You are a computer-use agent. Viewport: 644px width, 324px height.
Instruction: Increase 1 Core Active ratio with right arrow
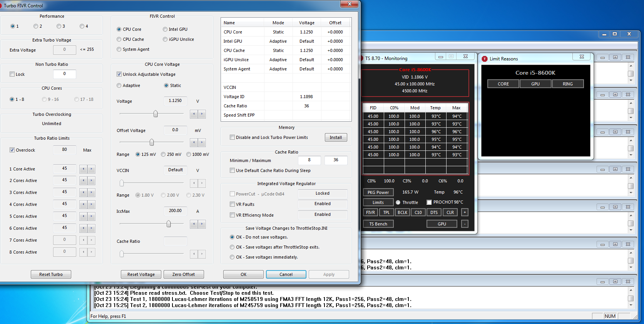91,169
